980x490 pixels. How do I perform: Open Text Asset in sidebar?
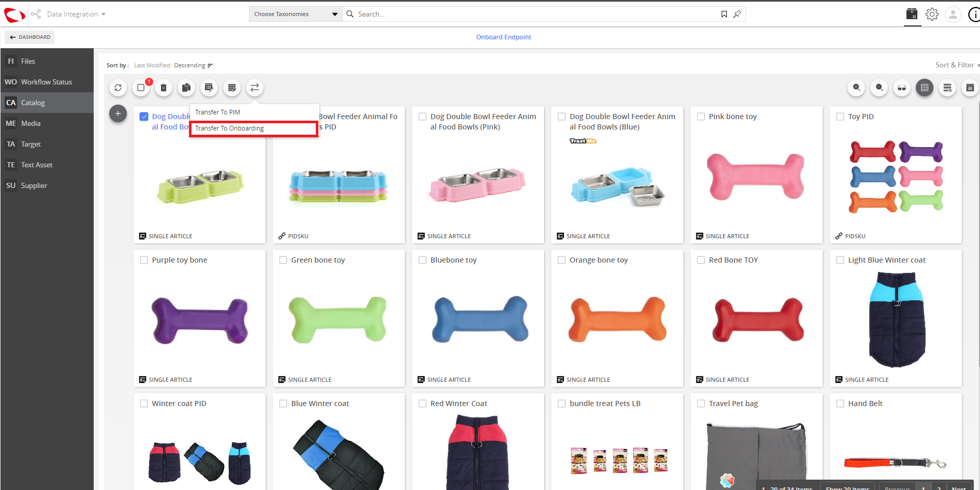coord(47,165)
